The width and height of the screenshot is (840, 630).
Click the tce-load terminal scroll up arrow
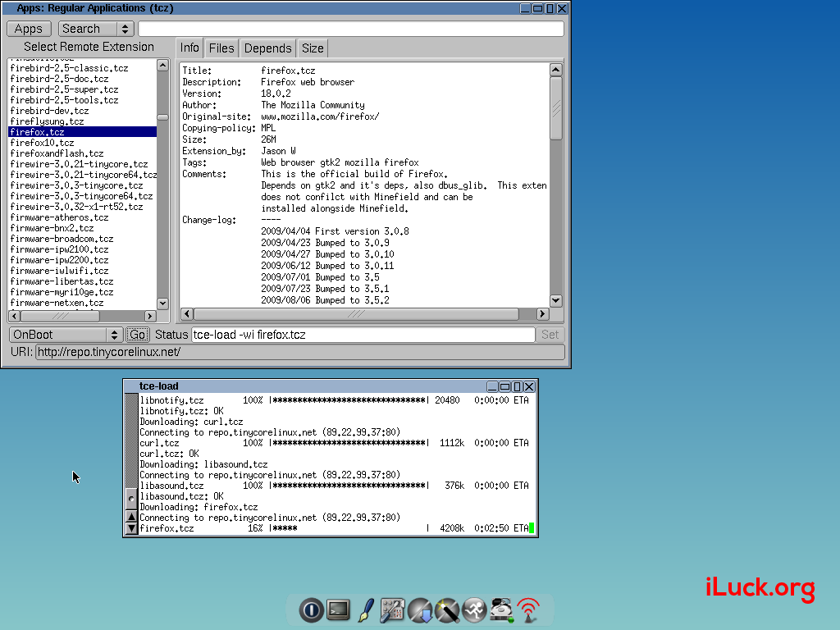[131, 517]
